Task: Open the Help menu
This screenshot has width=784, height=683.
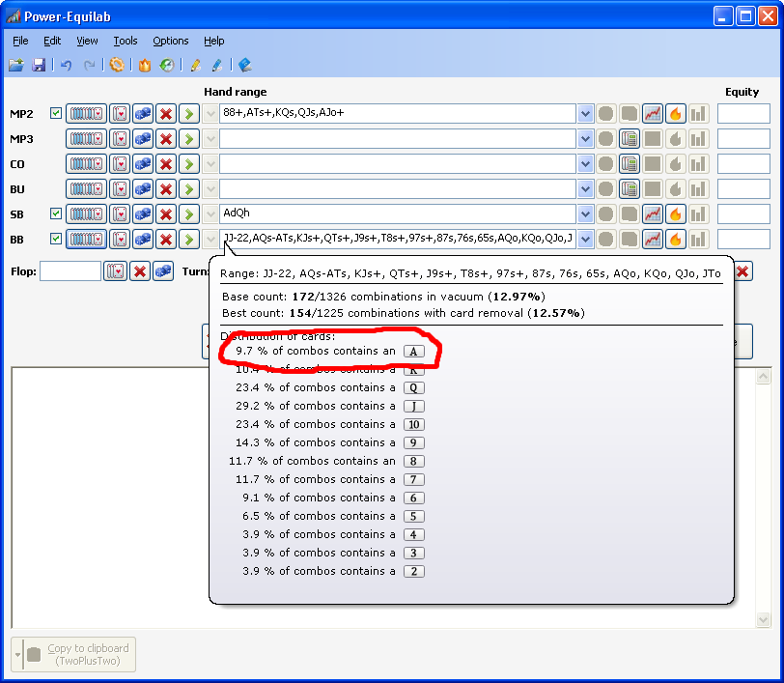Action: click(x=214, y=41)
